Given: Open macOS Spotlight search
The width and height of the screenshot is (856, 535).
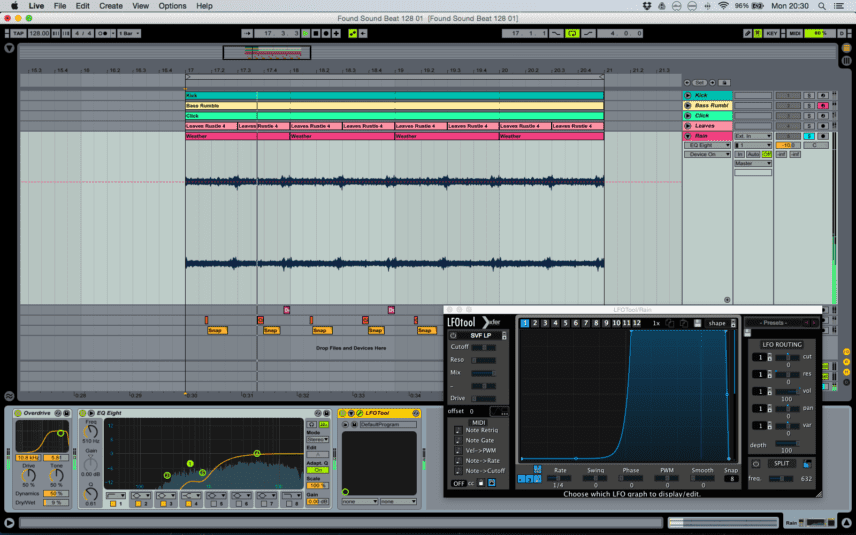Looking at the screenshot, I should tap(822, 6).
